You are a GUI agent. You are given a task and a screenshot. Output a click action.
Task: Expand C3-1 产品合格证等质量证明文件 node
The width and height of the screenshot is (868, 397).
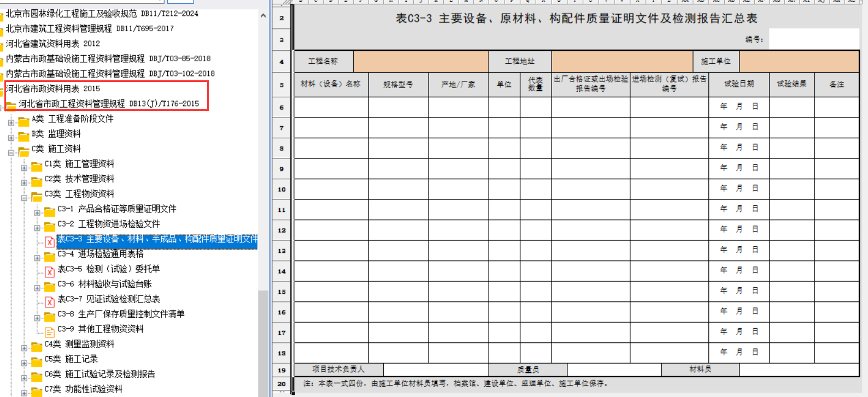pos(37,213)
